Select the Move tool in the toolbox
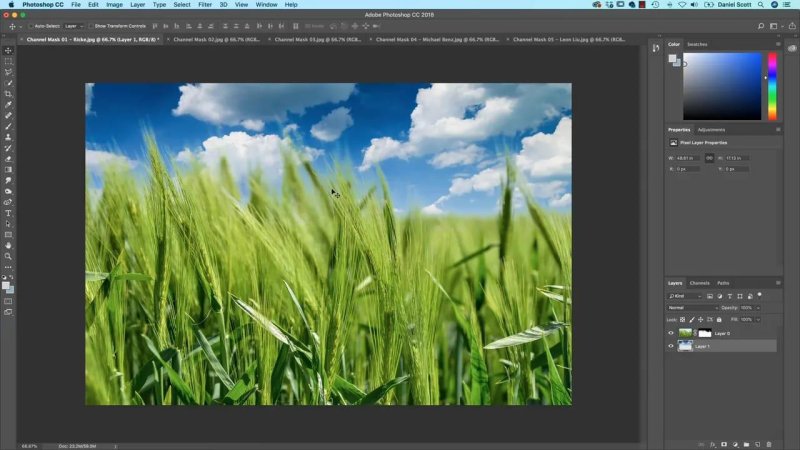Image resolution: width=800 pixels, height=450 pixels. pyautogui.click(x=8, y=51)
